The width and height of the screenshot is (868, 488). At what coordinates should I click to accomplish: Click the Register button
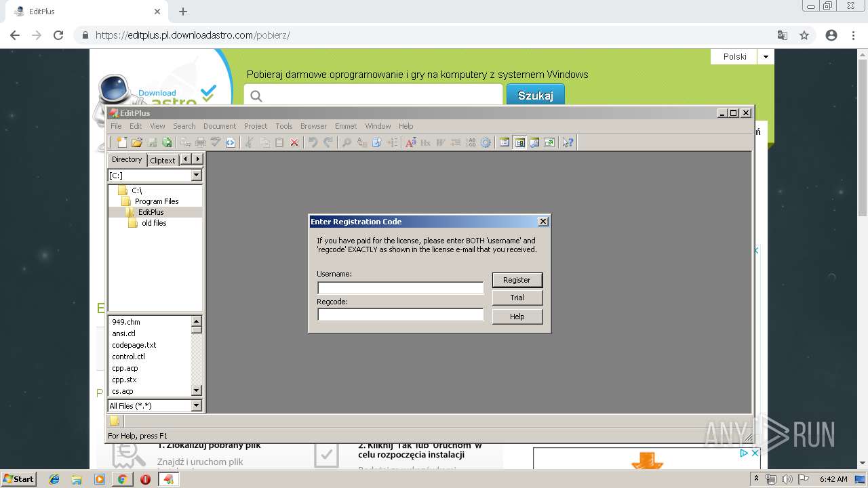[x=517, y=280]
